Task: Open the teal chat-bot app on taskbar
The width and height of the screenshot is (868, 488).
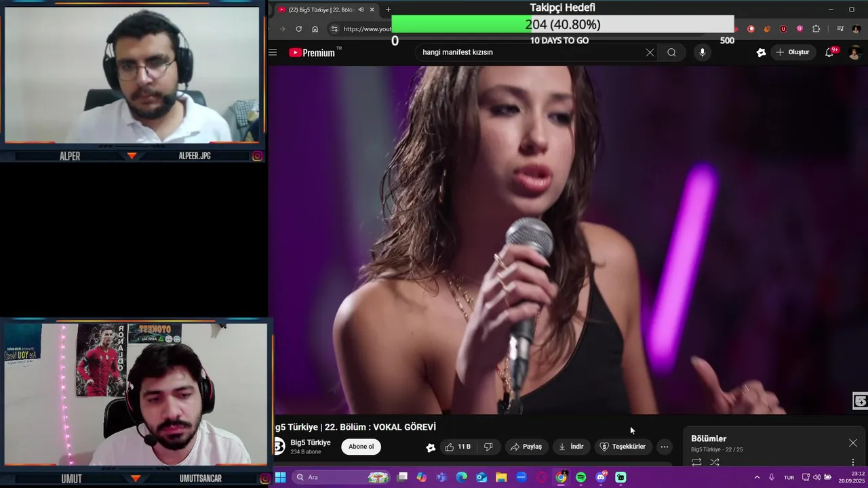Action: (x=620, y=477)
